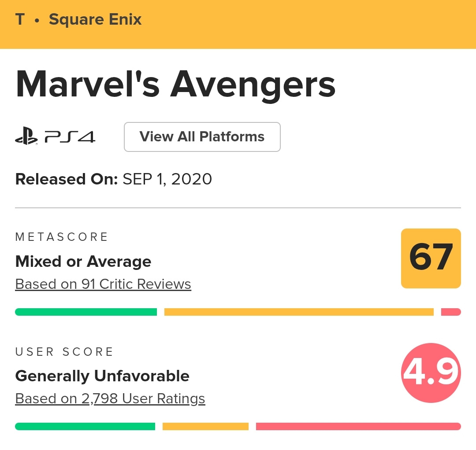476x450 pixels.
Task: Select the small red negative critic bar
Action: 451,312
